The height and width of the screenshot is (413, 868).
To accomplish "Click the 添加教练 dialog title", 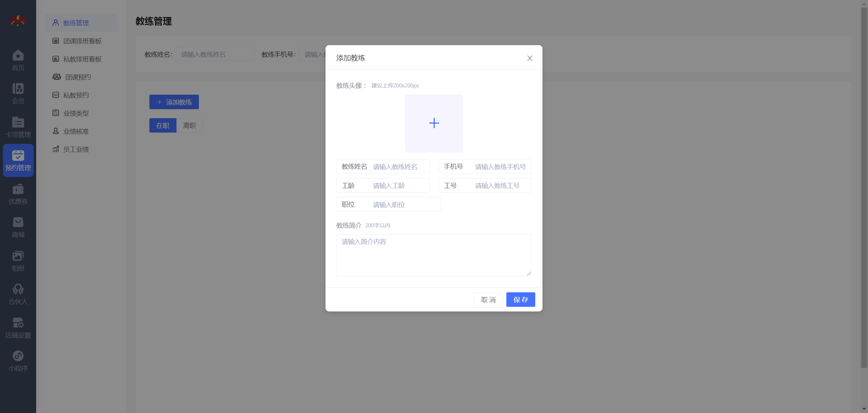I will coord(350,58).
